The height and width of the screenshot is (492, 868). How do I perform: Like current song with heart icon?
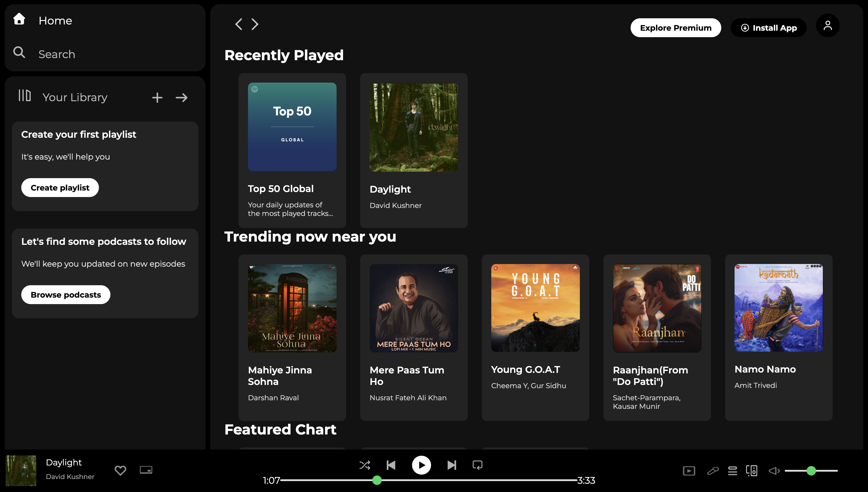(x=120, y=470)
